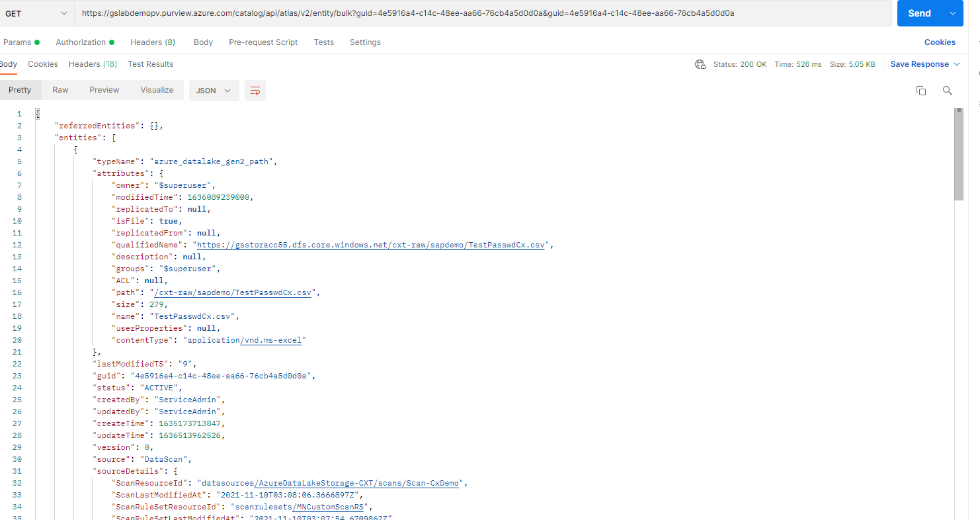980x520 pixels.
Task: Switch to Raw response view
Action: coord(60,89)
